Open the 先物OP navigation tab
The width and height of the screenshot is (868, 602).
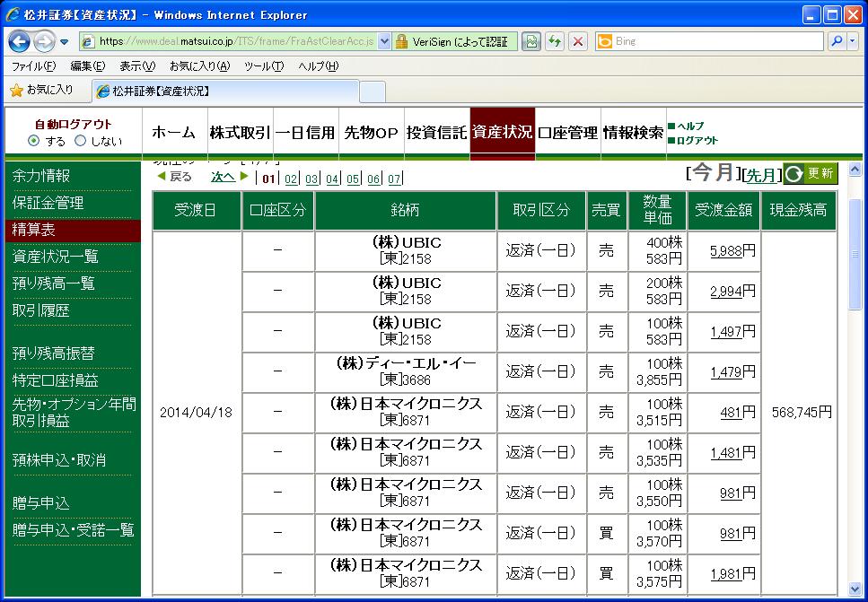tap(372, 132)
